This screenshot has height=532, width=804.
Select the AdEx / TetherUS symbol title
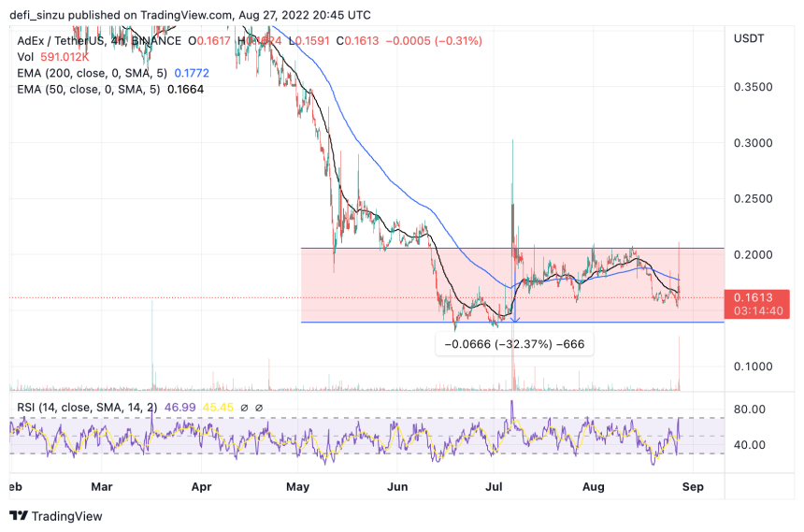click(75, 41)
